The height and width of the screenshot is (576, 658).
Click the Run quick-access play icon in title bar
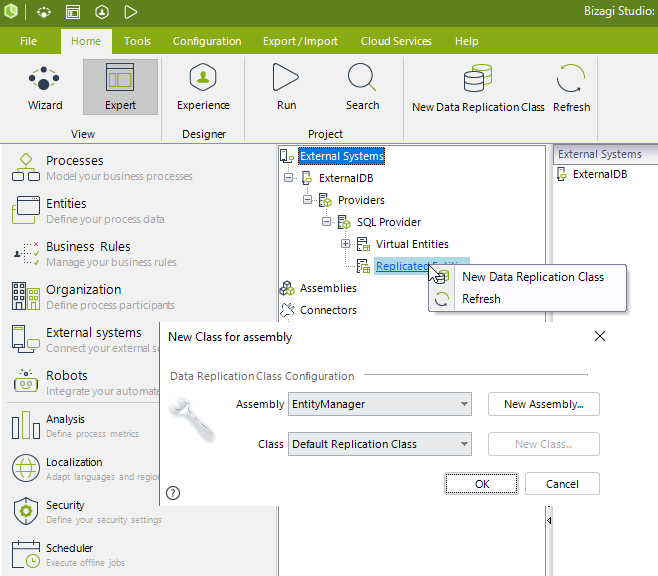tap(131, 12)
